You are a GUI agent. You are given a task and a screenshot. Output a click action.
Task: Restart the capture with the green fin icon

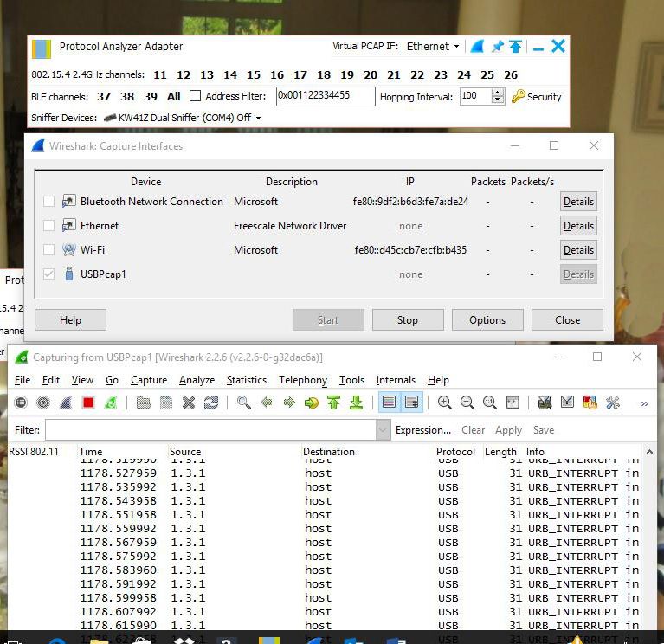click(111, 402)
